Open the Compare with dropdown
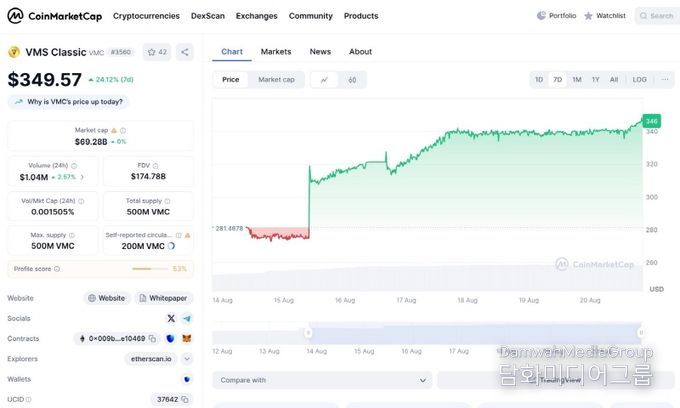The width and height of the screenshot is (680, 408). point(322,380)
